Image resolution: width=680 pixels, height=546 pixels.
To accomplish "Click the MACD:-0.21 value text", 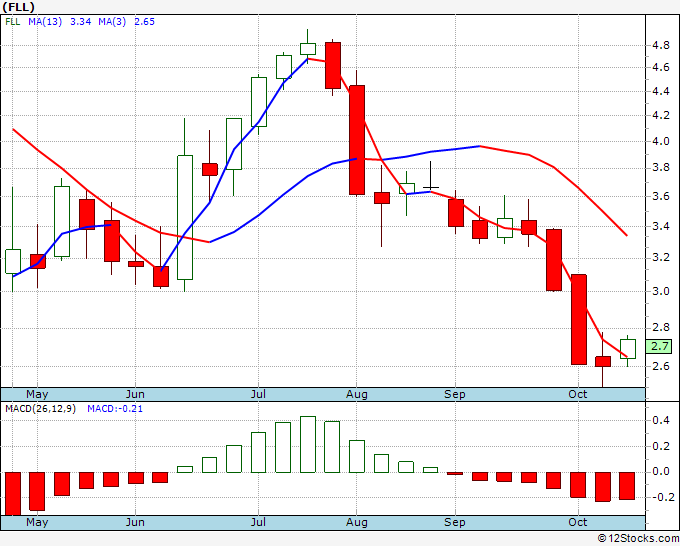I will point(115,409).
